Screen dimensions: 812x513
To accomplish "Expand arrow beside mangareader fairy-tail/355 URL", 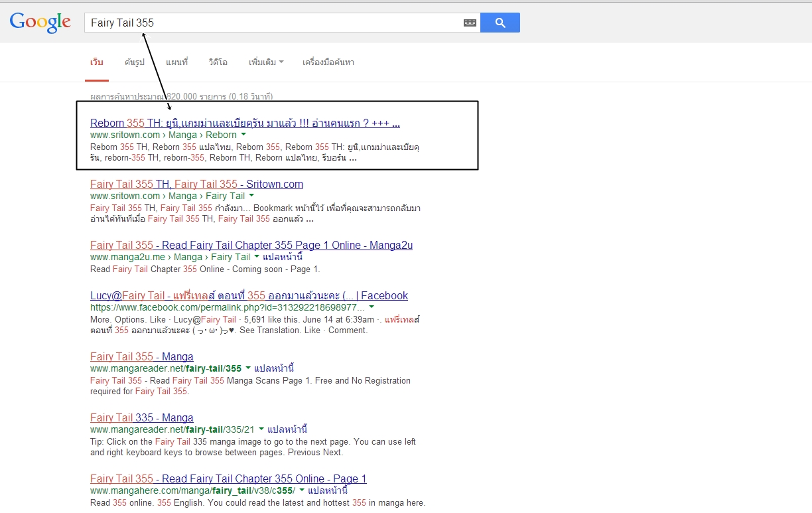I will 248,369.
